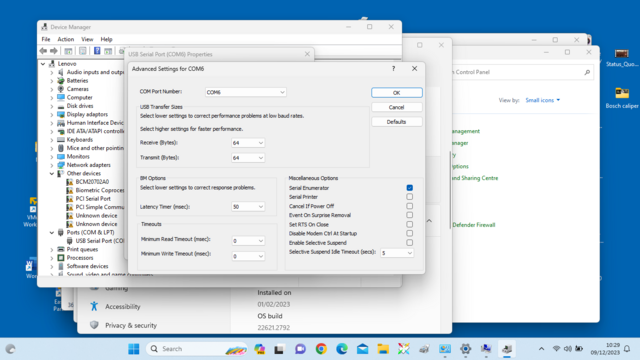The height and width of the screenshot is (360, 640).
Task: Click OK in Advanced Settings dialog
Action: [396, 93]
